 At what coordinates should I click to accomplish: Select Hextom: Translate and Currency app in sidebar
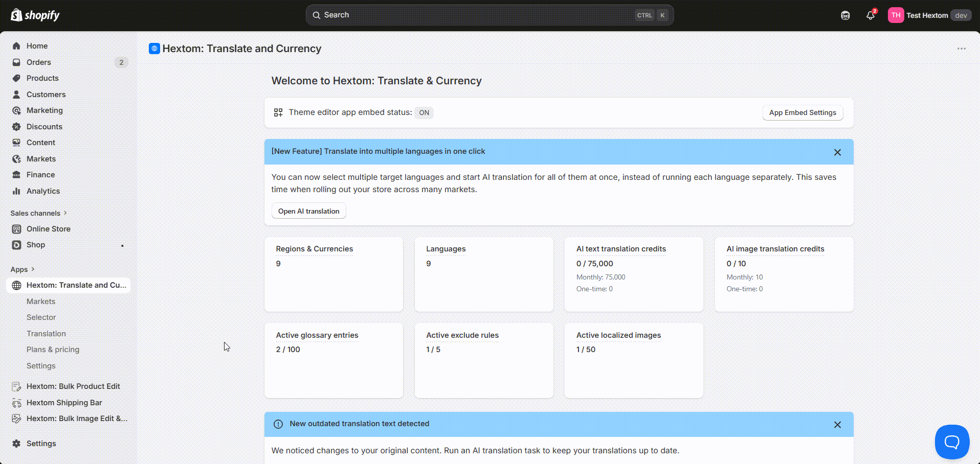(68, 285)
